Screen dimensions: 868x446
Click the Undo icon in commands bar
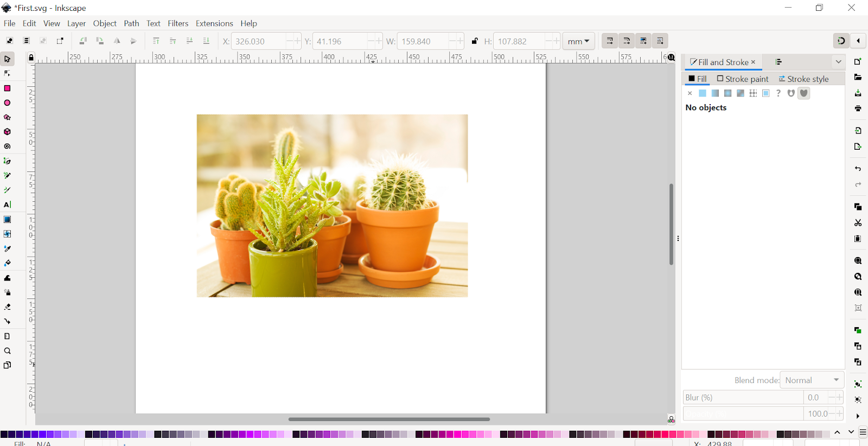858,169
